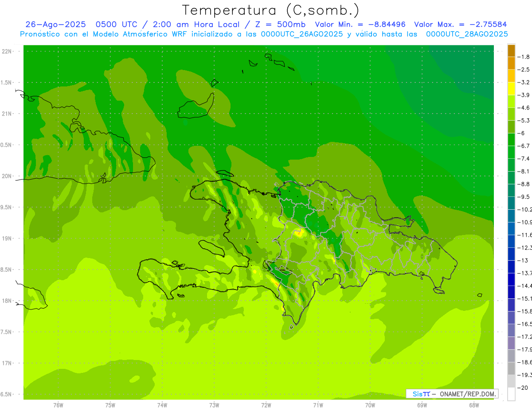Click the teal colorbar segment between -8.8 and -9.5

click(x=511, y=191)
